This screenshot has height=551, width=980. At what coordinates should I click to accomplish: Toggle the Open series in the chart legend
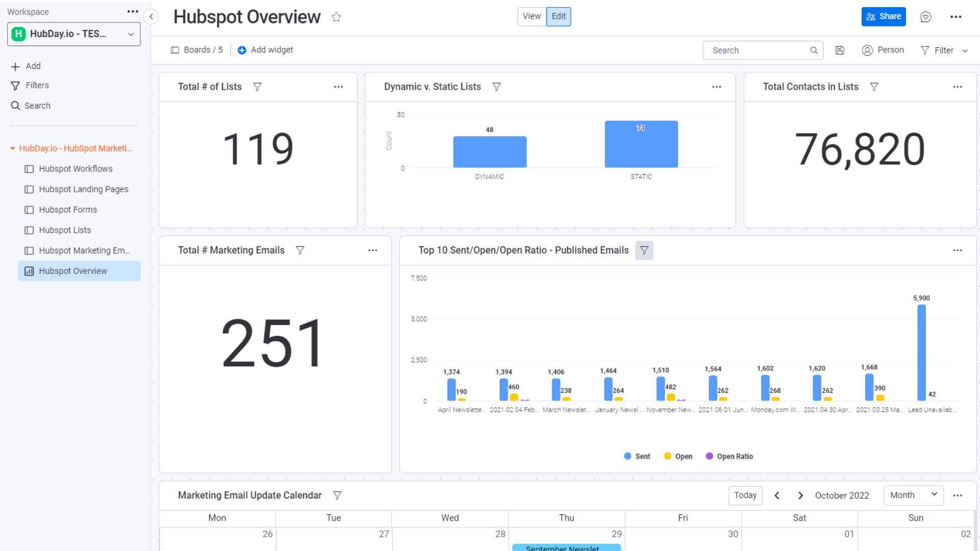678,456
